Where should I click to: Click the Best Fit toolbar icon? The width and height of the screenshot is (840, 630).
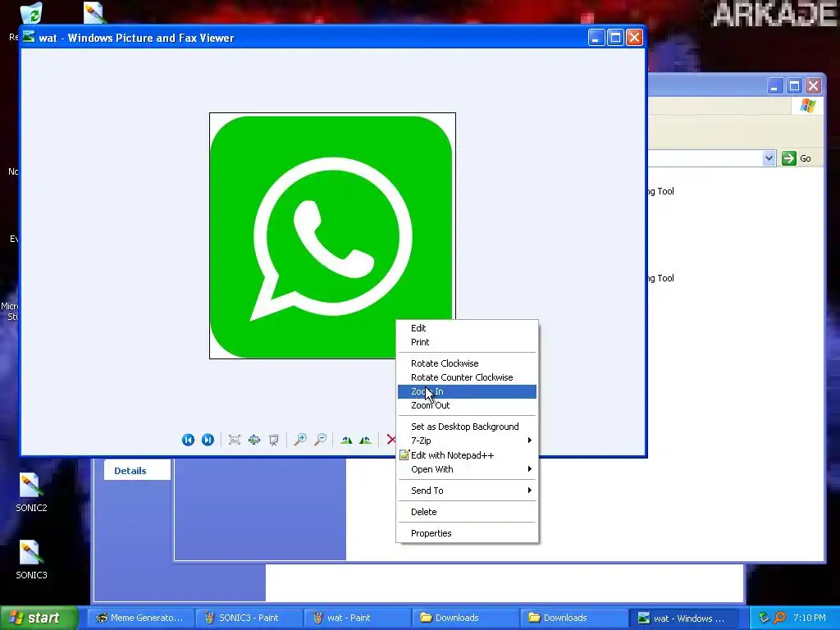click(234, 440)
